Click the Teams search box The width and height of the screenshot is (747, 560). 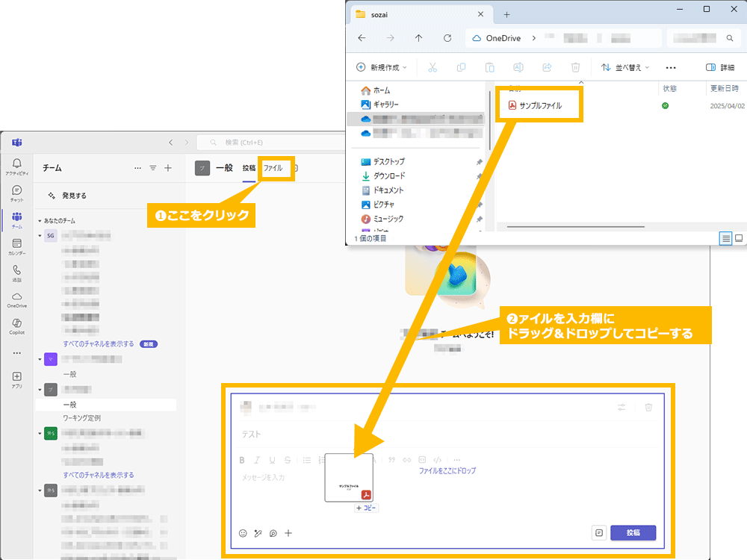[x=272, y=143]
